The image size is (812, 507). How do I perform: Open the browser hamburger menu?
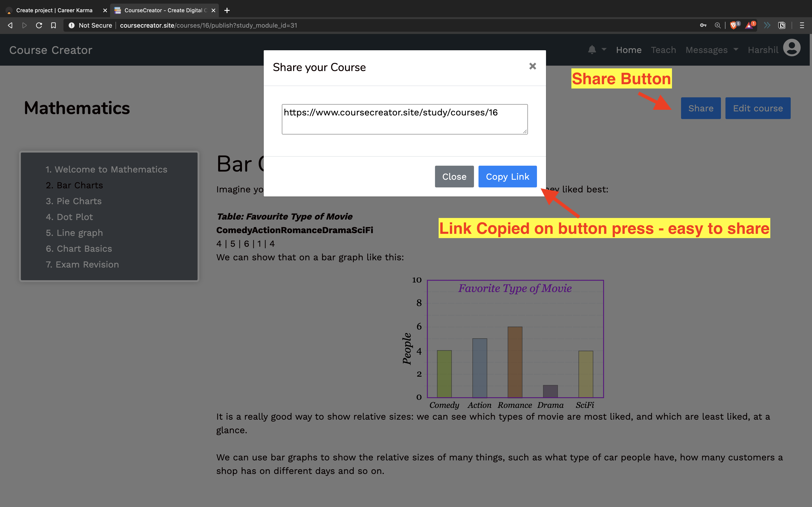click(x=802, y=26)
